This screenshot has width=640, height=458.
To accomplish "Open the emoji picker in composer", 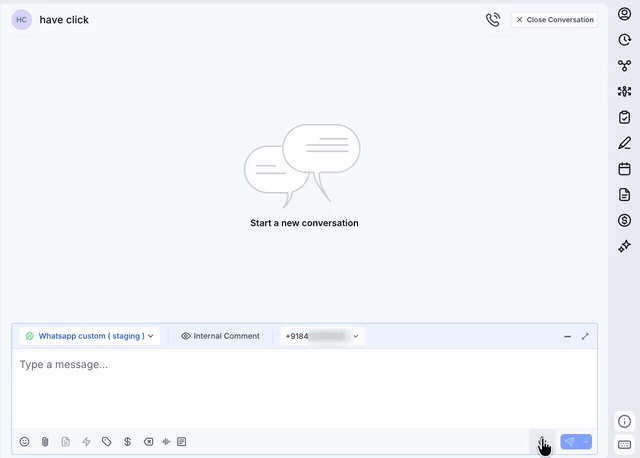I will tap(24, 442).
